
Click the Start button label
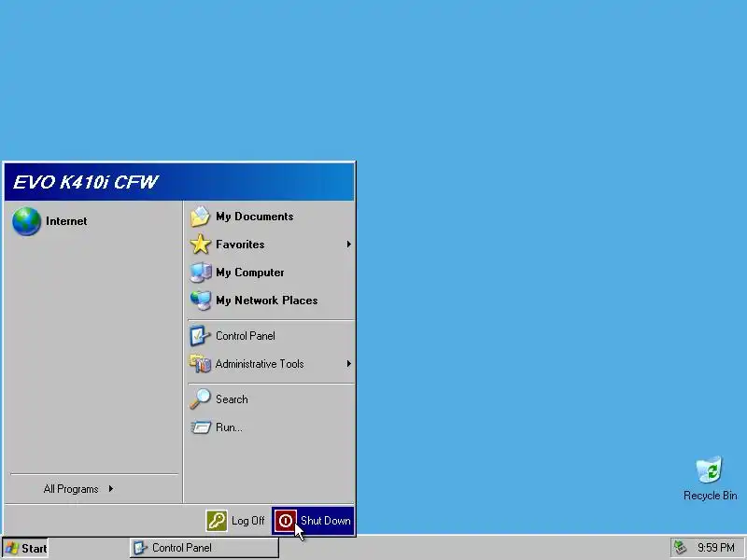coord(35,549)
